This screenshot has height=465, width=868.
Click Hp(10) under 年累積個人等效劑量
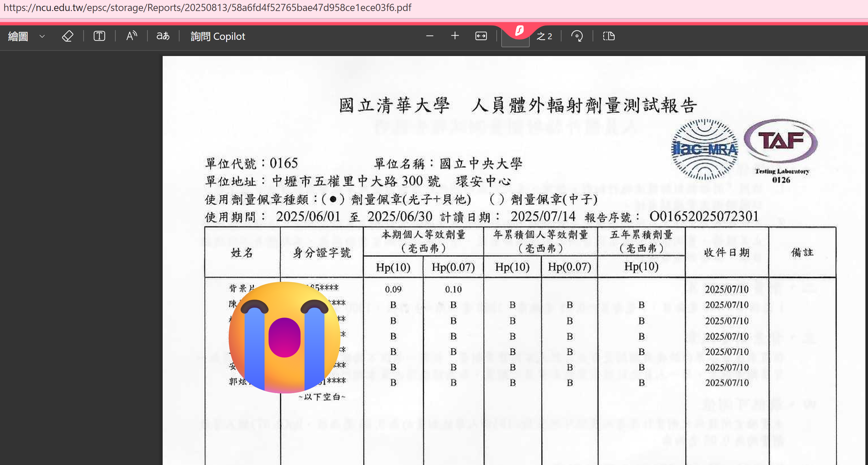[x=512, y=267]
